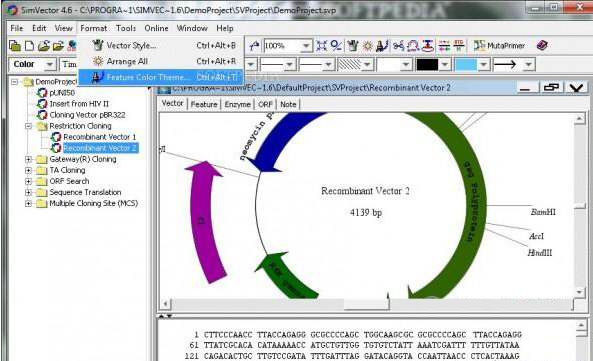Click the sun-shaped Arrange All toolbar icon
593x361 pixels.
point(367,46)
